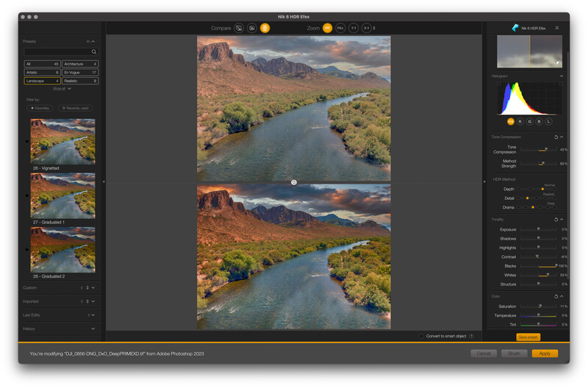Click the Cancel button
Viewport: 588px width, 388px height.
(484, 353)
